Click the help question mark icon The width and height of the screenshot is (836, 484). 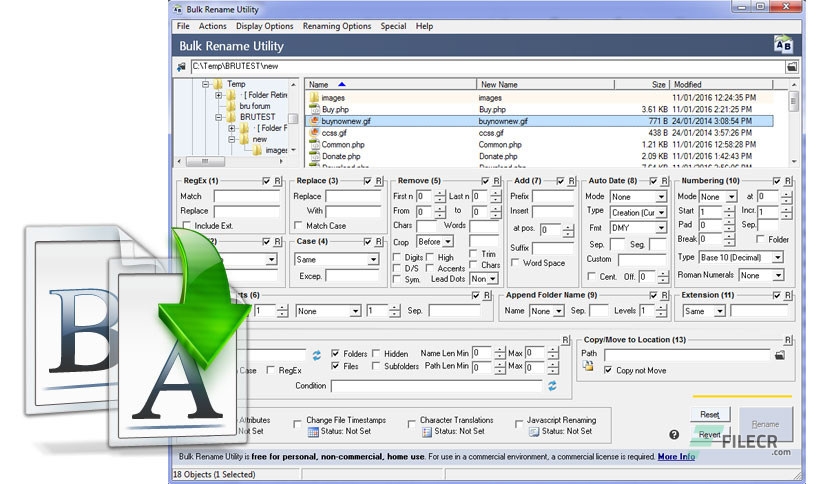(674, 434)
